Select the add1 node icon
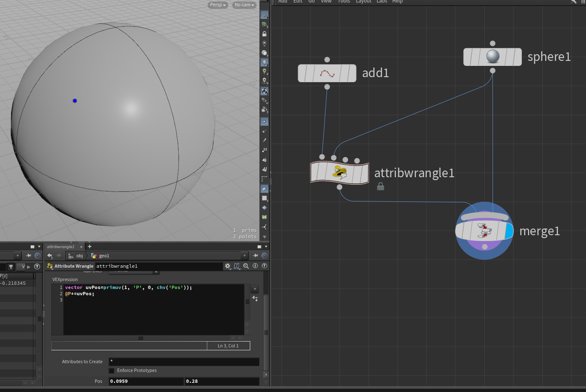Image resolution: width=586 pixels, height=392 pixels. coord(327,73)
